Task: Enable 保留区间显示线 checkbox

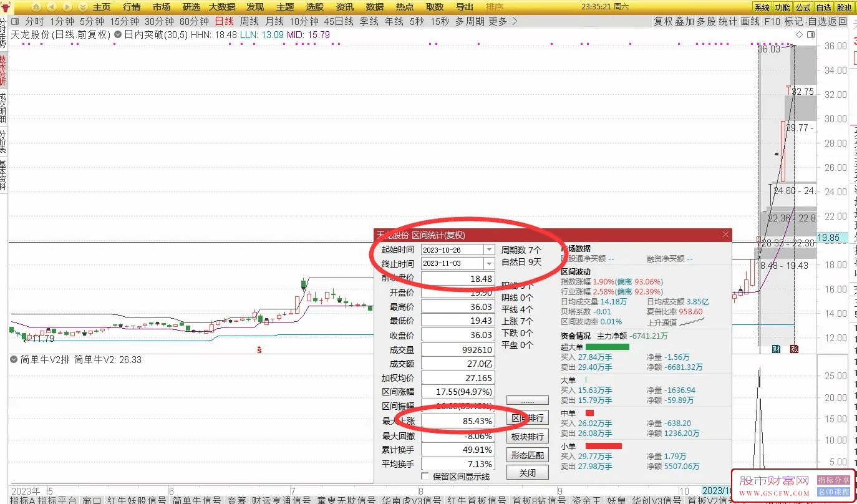Action: (x=425, y=476)
